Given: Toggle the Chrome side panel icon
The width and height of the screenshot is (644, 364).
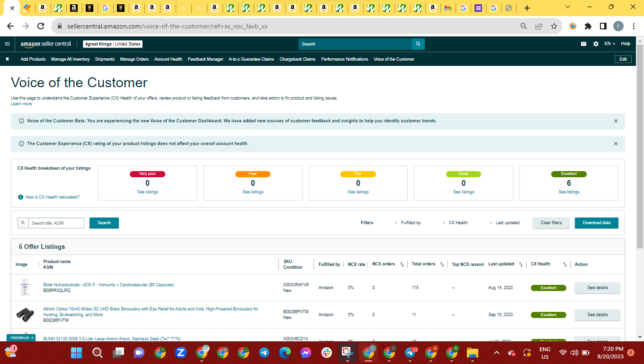Looking at the screenshot, I should (603, 27).
